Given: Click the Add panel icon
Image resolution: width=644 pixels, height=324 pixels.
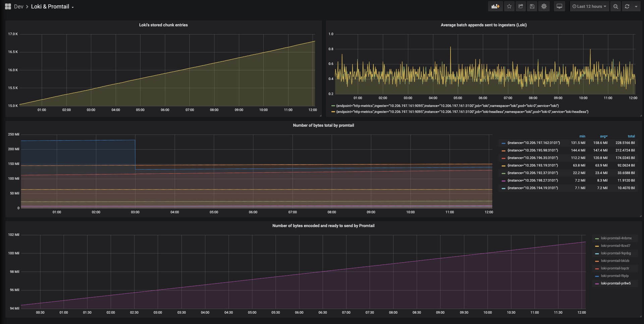Looking at the screenshot, I should [495, 6].
